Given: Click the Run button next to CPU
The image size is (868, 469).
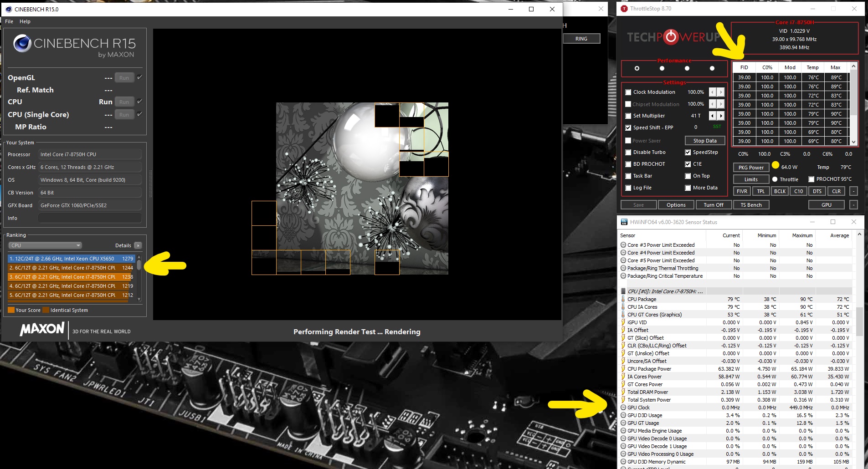Looking at the screenshot, I should [x=124, y=102].
